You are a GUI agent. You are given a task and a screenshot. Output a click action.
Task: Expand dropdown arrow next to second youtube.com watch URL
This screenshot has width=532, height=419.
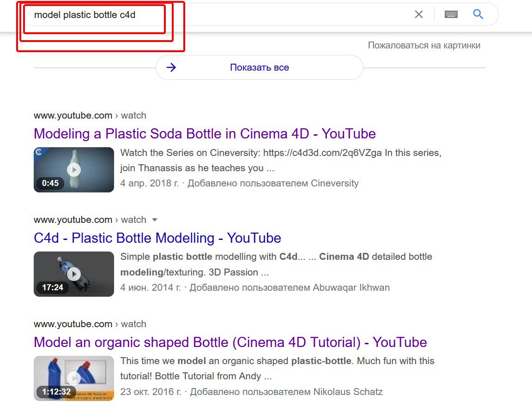(155, 220)
